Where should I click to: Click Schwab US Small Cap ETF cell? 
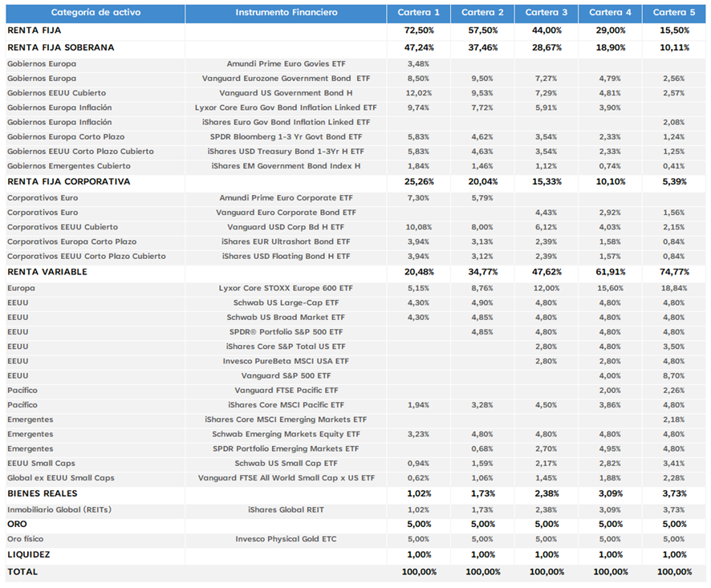point(286,464)
